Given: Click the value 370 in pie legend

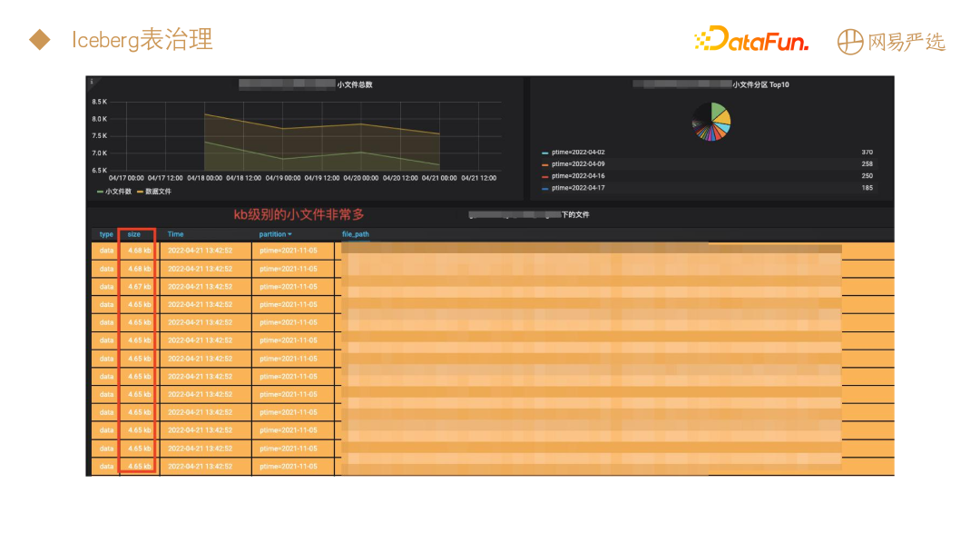Looking at the screenshot, I should (x=867, y=152).
